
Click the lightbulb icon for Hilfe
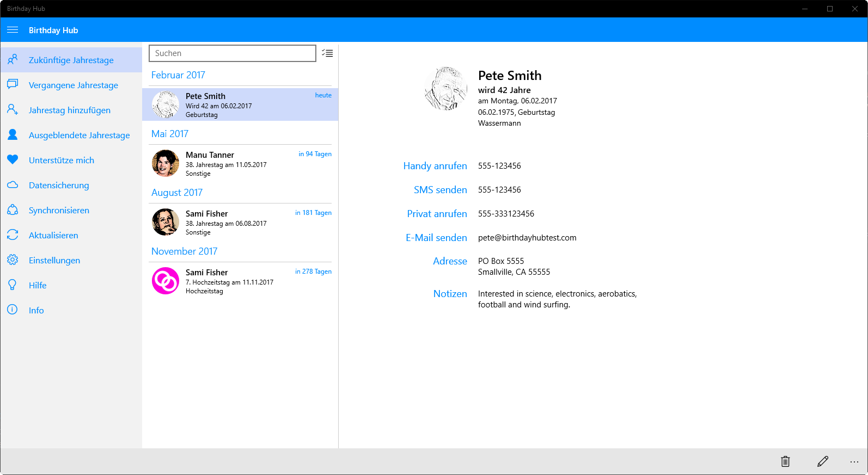coord(13,285)
